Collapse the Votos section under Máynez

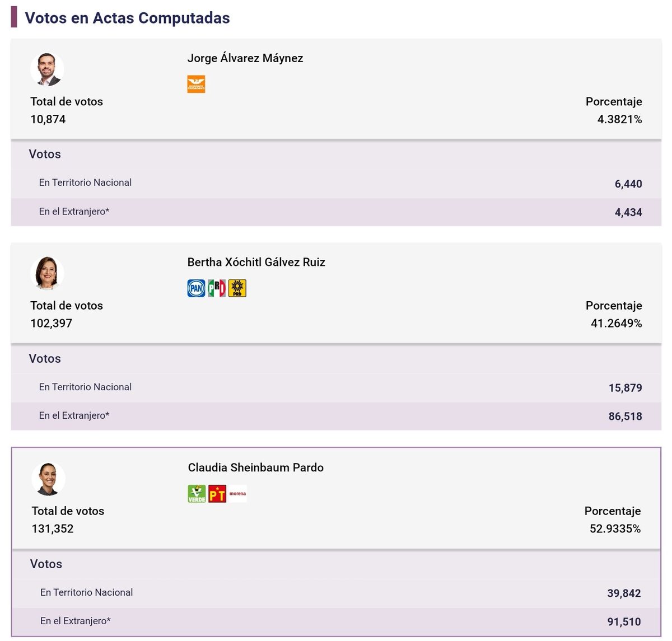pyautogui.click(x=336, y=155)
